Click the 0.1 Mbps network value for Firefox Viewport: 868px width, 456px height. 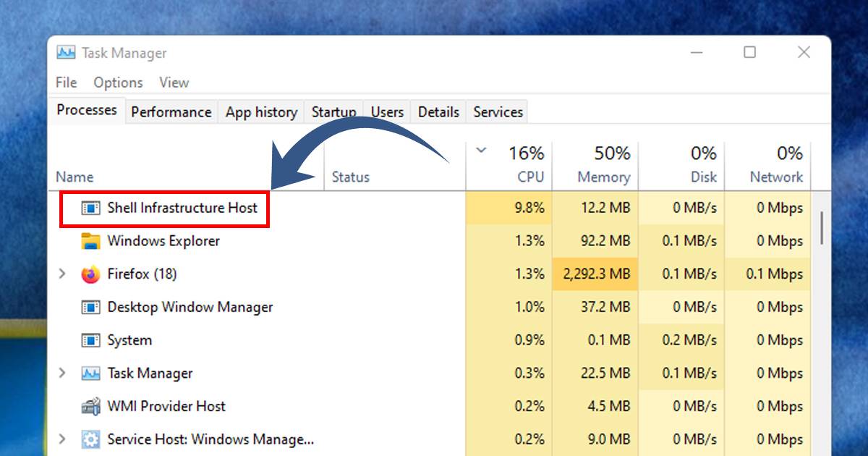point(774,274)
